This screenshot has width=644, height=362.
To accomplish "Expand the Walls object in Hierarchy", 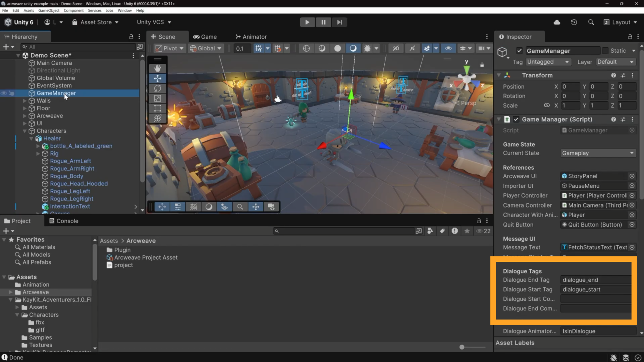I will click(24, 101).
